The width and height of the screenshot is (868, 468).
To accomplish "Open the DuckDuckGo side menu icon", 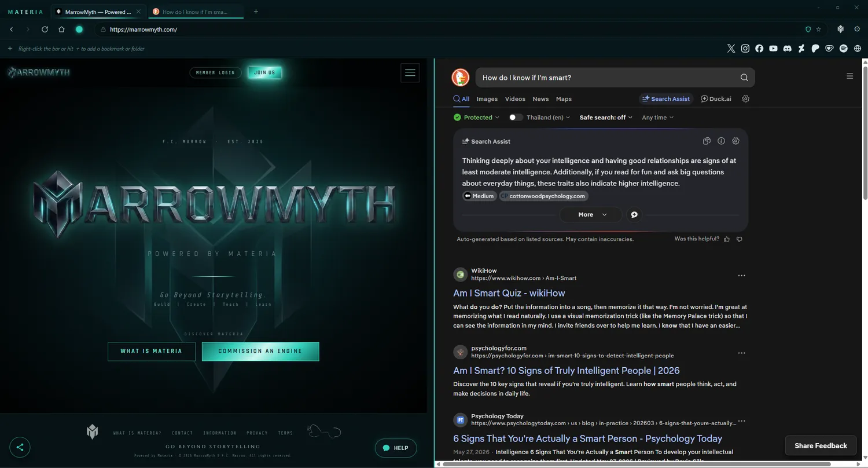I will [849, 76].
